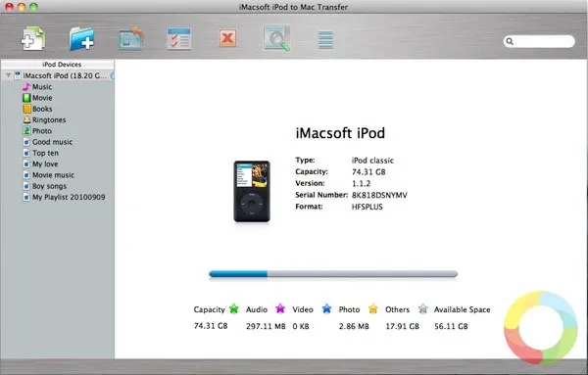Click the yellow minimize window button
Viewport: 588px width, 375px height.
(x=22, y=7)
